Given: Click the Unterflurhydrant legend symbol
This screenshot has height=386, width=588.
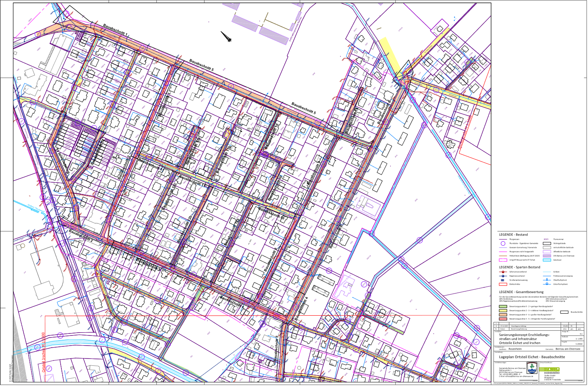Looking at the screenshot, I should [x=547, y=284].
